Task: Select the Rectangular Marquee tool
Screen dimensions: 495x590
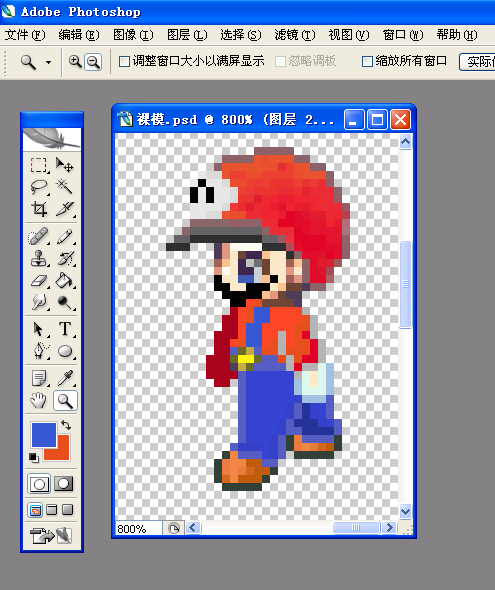Action: (x=39, y=165)
